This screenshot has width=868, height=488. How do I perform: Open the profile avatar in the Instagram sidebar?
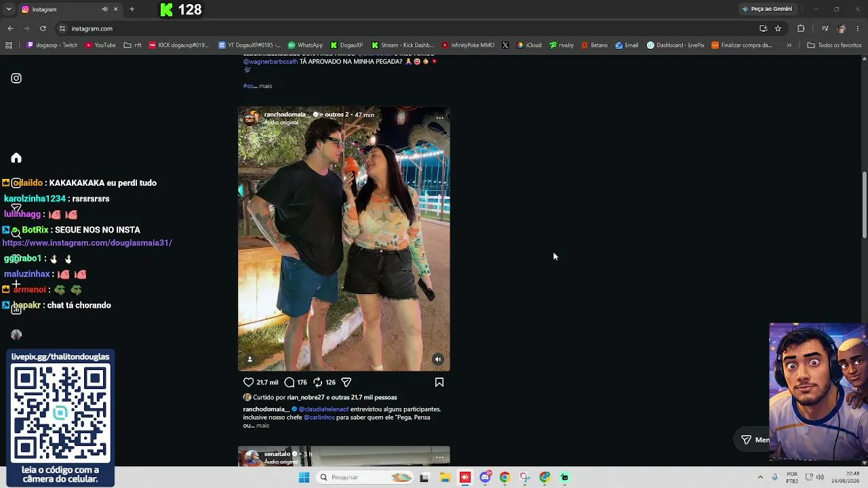point(16,335)
